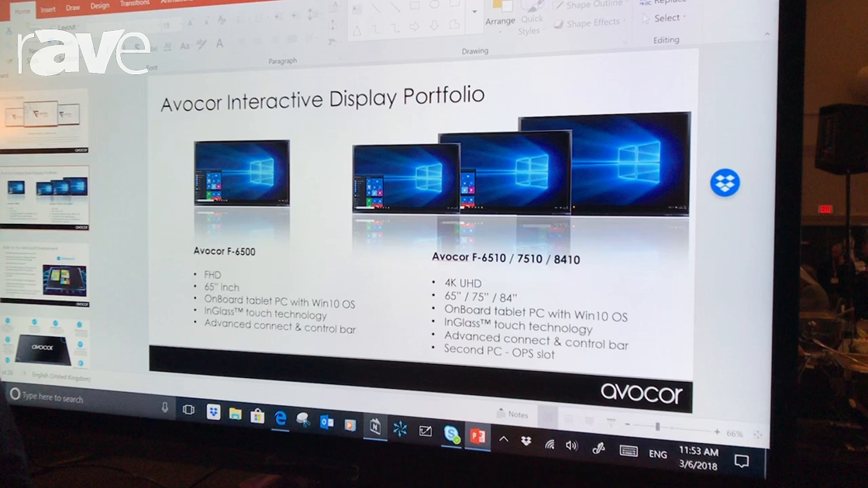Adjust the zoom slider handle
Viewport: 868px width, 488px height.
point(657,427)
